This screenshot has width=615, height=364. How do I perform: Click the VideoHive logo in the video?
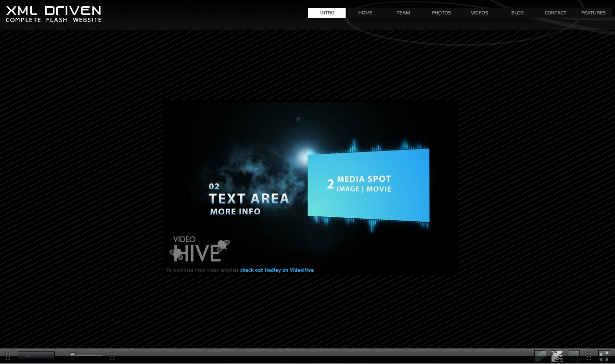(200, 249)
